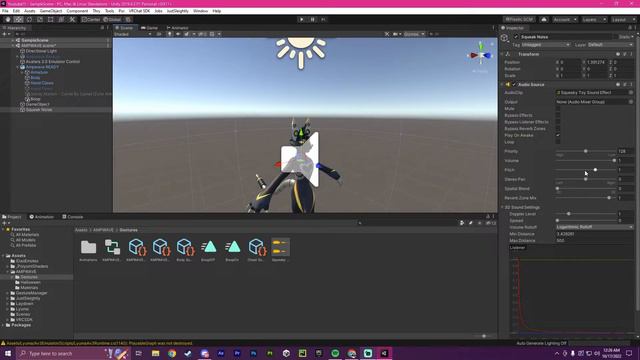Open the Layer dropdown in Inspector
Image resolution: width=640 pixels, height=360 pixels.
(610, 44)
